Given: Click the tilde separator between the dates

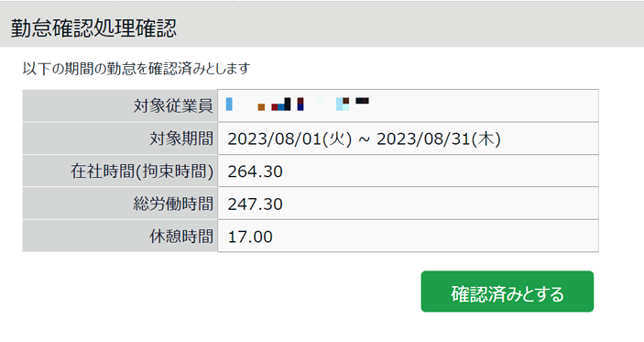Looking at the screenshot, I should 365,139.
